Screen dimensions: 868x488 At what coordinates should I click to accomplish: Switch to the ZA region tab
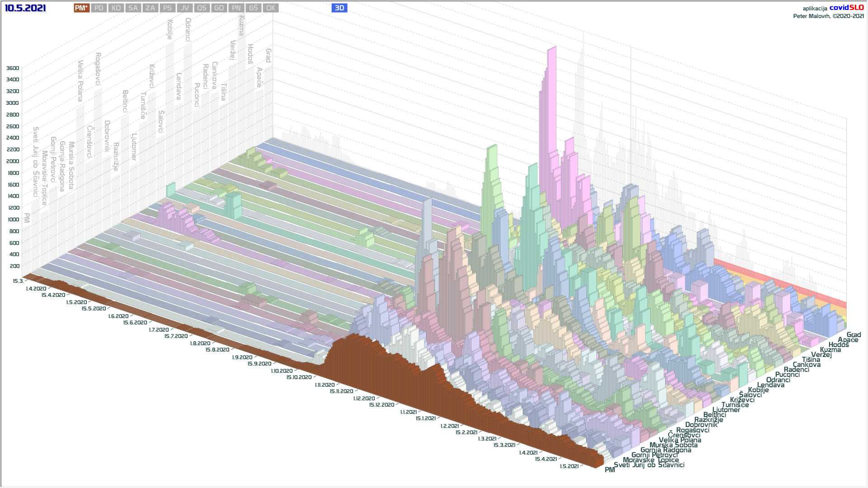[x=150, y=8]
